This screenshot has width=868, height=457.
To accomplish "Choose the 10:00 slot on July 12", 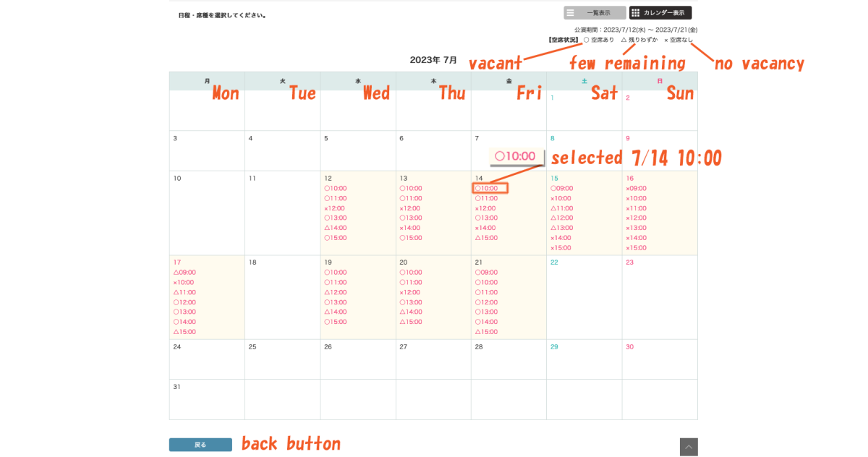I will pos(336,189).
